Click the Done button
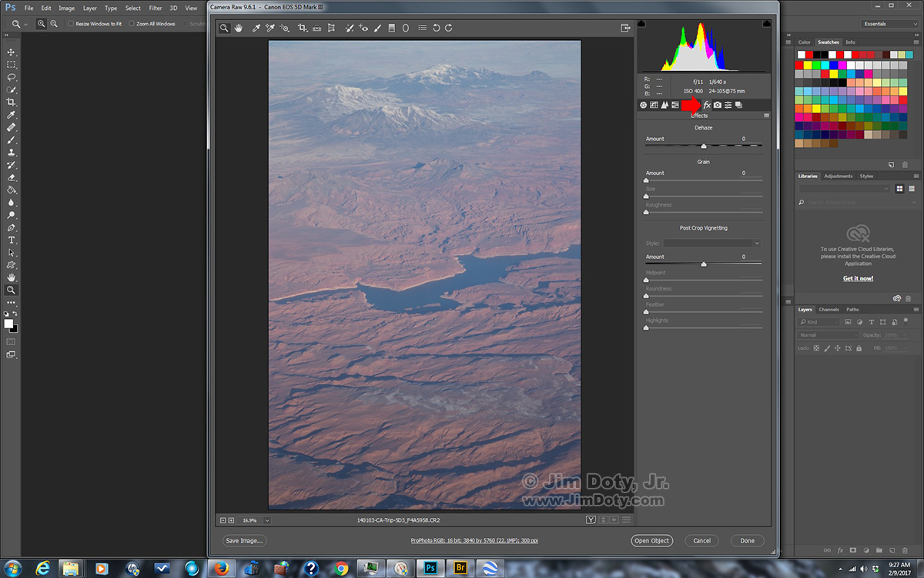Viewport: 924px width, 578px height. pos(747,541)
